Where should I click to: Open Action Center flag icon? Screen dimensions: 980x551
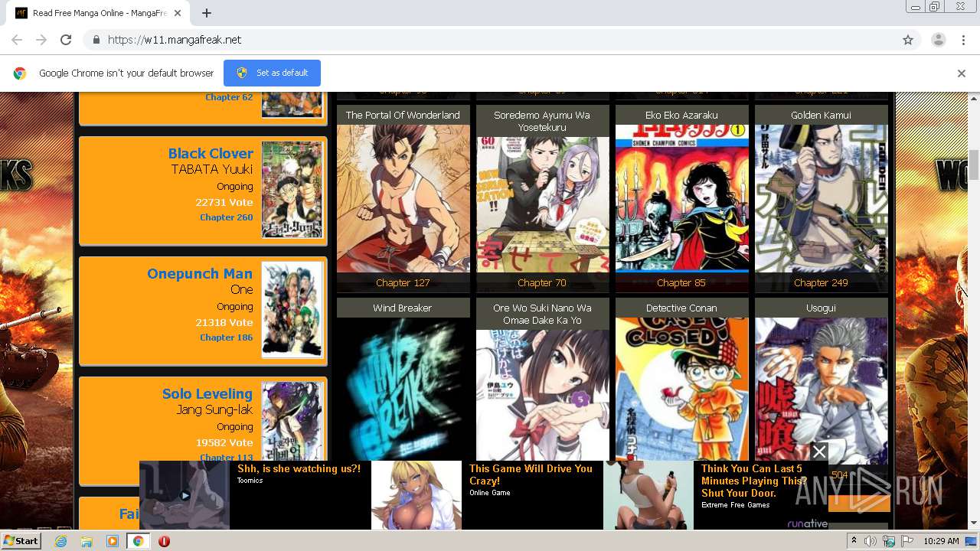click(907, 541)
